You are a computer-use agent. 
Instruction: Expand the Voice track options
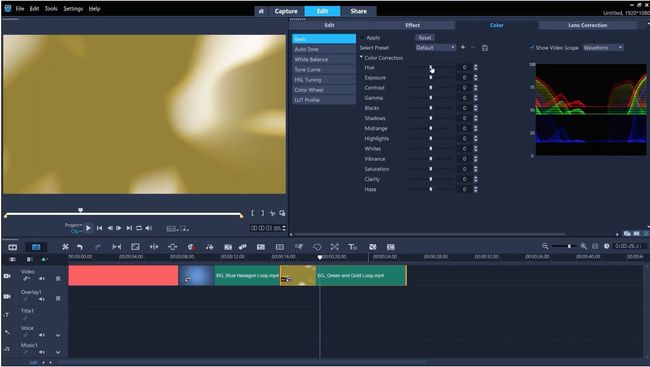[58, 335]
